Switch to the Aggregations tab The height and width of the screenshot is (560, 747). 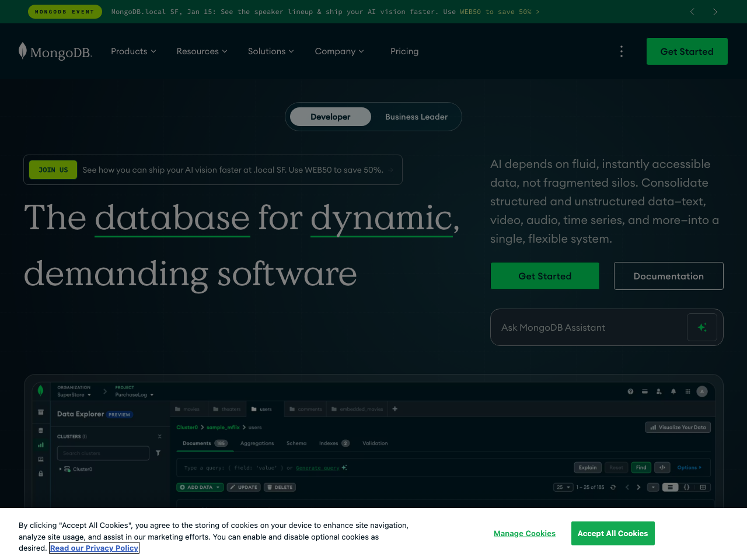257,443
